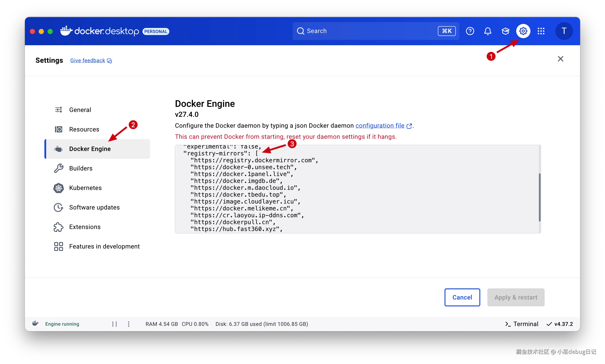605x364 pixels.
Task: Click the Give feedback link
Action: 88,61
